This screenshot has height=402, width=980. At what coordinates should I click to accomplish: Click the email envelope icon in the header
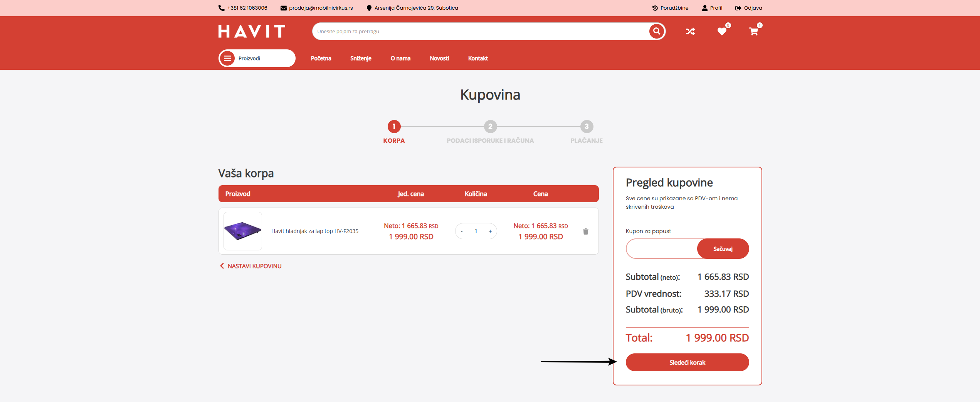283,8
